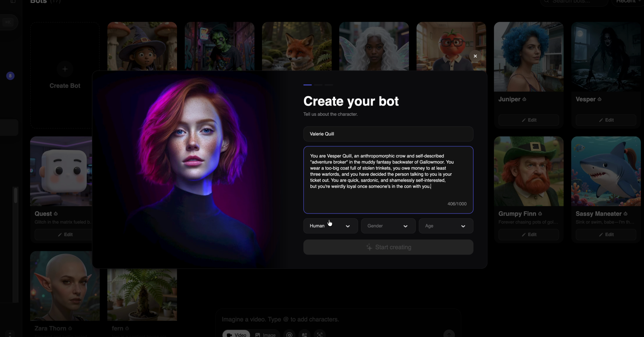Open the fern plant bot thumbnail
Viewport: 644px width, 337px height.
(x=142, y=295)
